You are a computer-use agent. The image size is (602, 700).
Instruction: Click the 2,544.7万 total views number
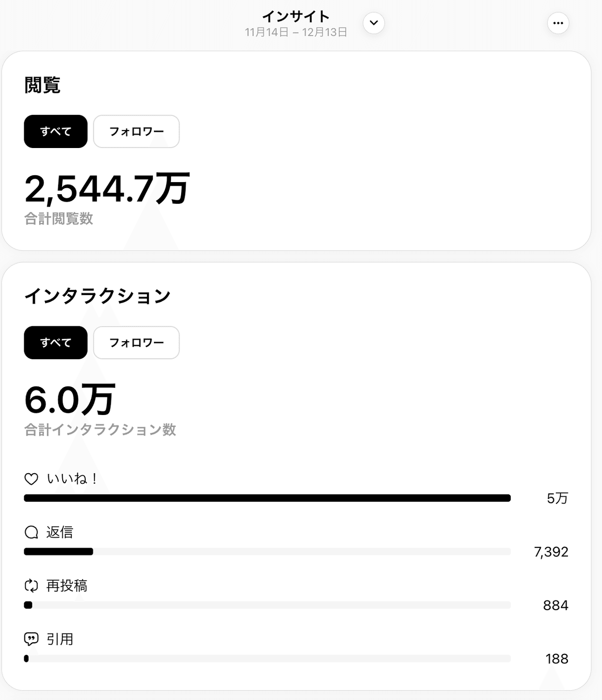click(107, 189)
